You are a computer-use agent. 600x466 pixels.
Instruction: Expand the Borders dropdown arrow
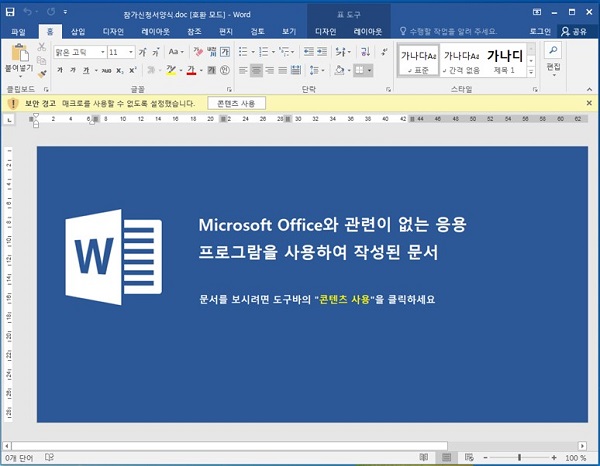[x=369, y=70]
